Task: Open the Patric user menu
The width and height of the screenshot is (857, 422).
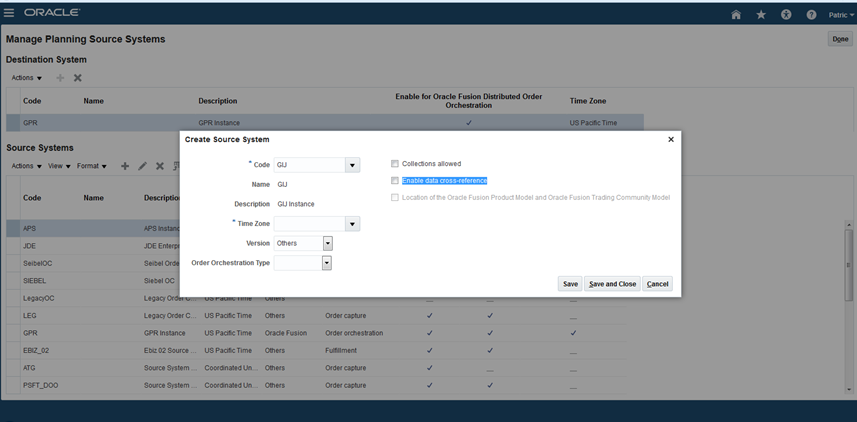Action: (841, 15)
